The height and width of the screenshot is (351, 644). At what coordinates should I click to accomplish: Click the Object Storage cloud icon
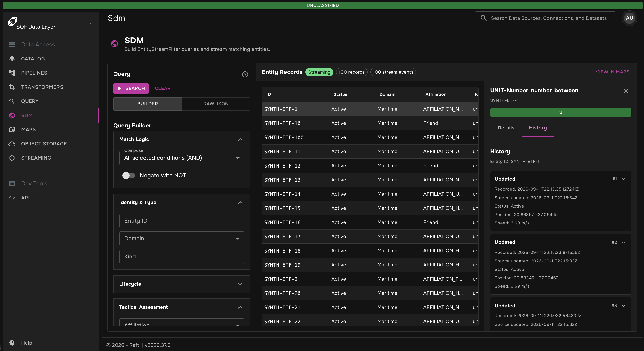12,144
